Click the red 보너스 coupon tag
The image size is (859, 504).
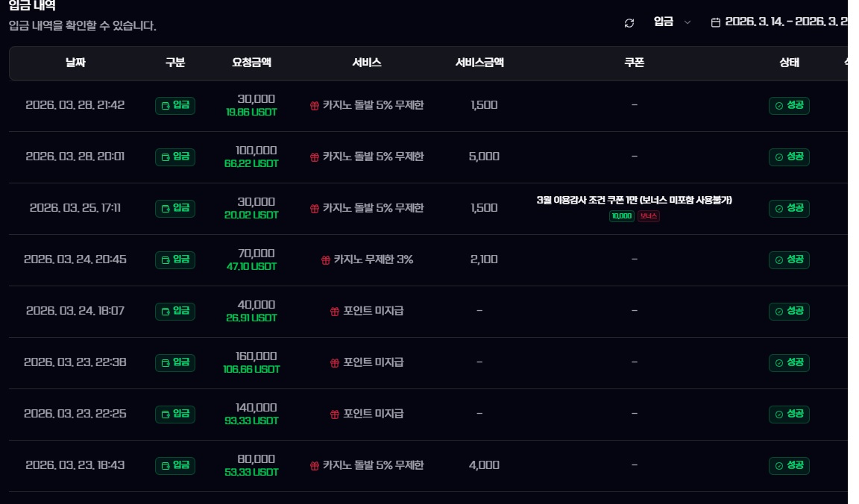tap(648, 216)
